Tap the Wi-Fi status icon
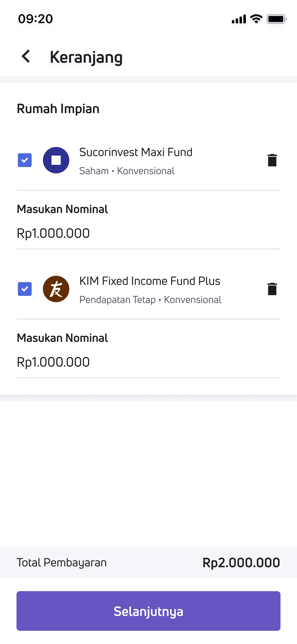Screen dimensions: 297x644 click(x=256, y=19)
